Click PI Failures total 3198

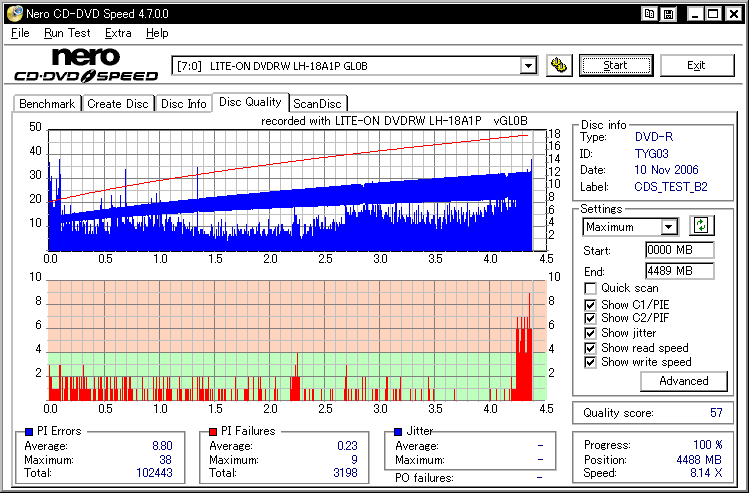click(x=345, y=473)
